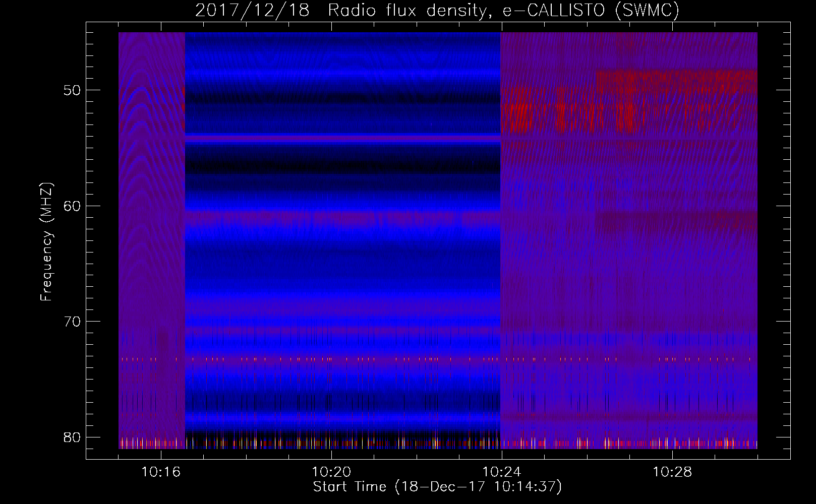Click the plot title text '2017/12/18 Radio flux density, e-CALLISTO (SWMC)'

[437, 11]
